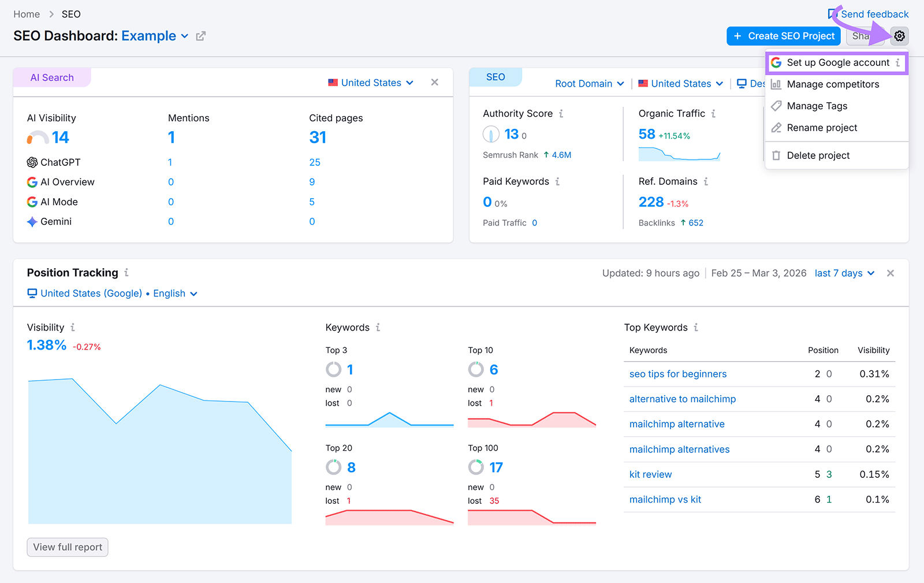This screenshot has height=583, width=924.
Task: Select the Gemini icon
Action: 32,221
